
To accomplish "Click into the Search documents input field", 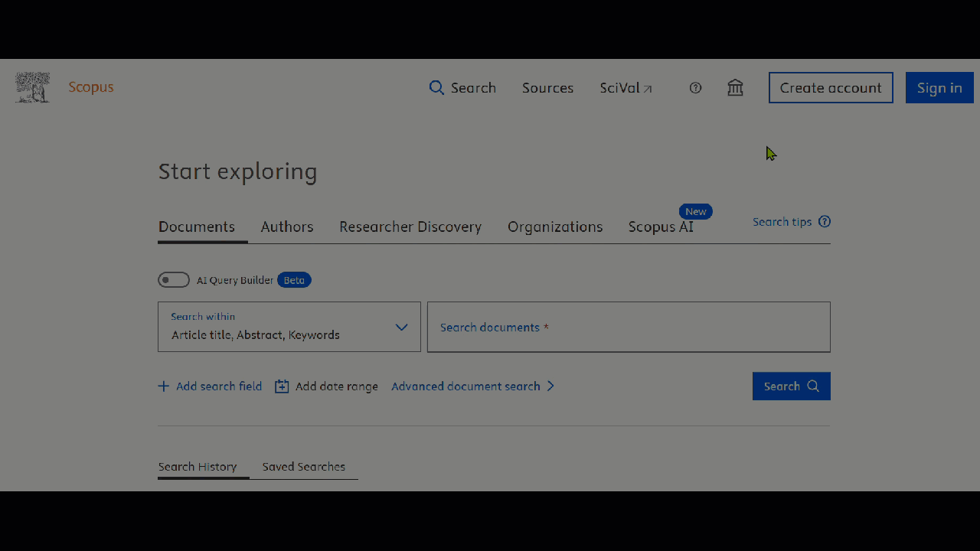I will (x=628, y=328).
